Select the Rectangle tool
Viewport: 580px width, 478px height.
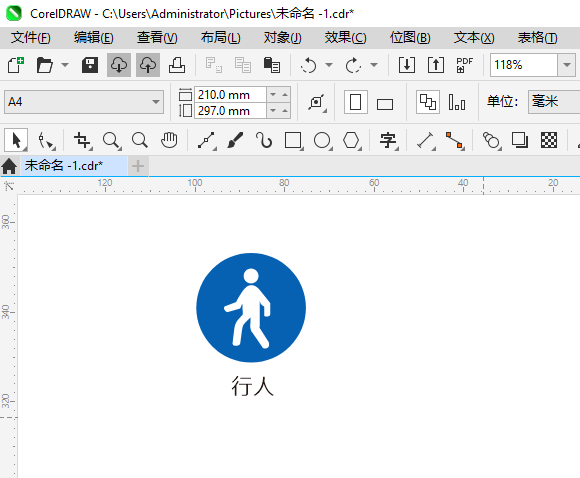point(293,141)
